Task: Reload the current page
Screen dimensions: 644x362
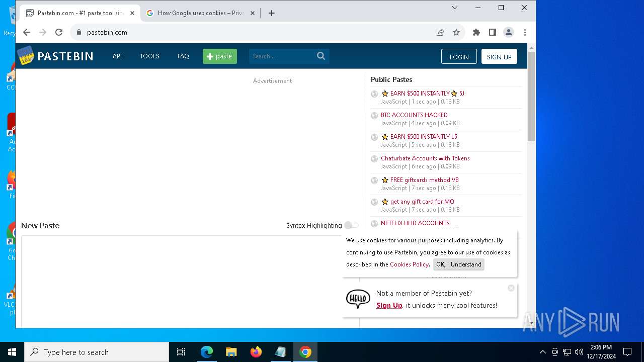Action: [x=59, y=32]
